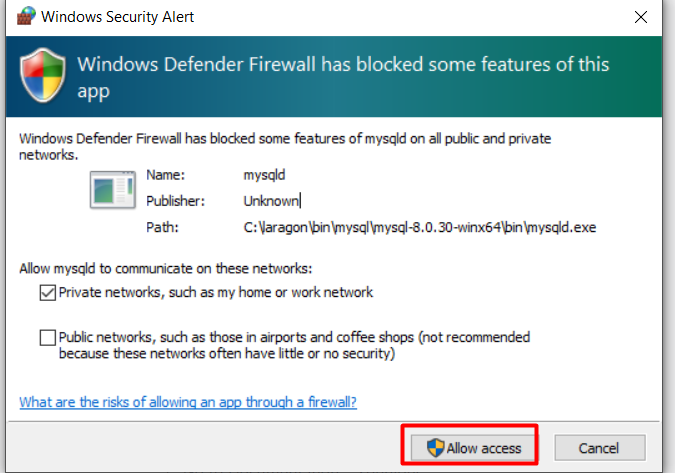
Task: Click the Windows Security Alert title text
Action: click(118, 17)
